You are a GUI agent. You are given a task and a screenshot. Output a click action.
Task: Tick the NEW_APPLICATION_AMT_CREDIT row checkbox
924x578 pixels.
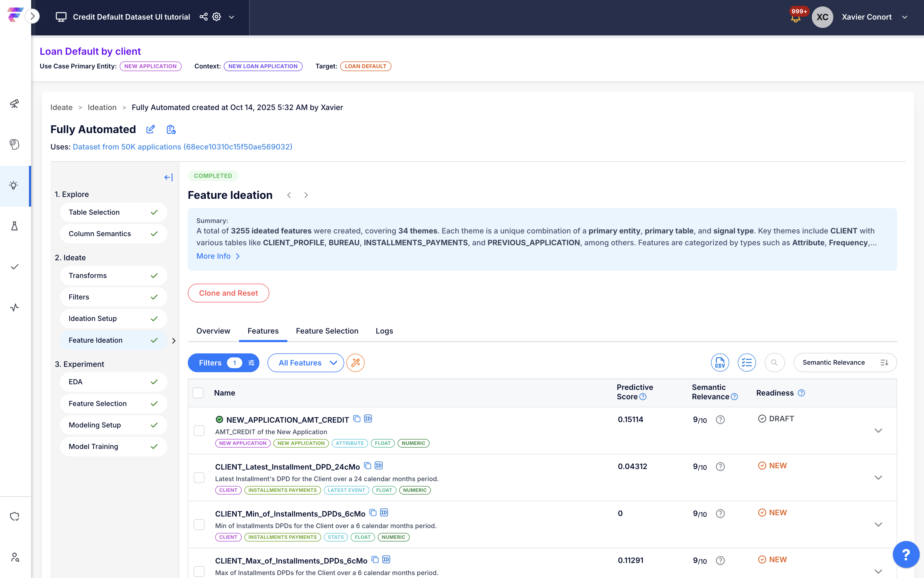199,430
